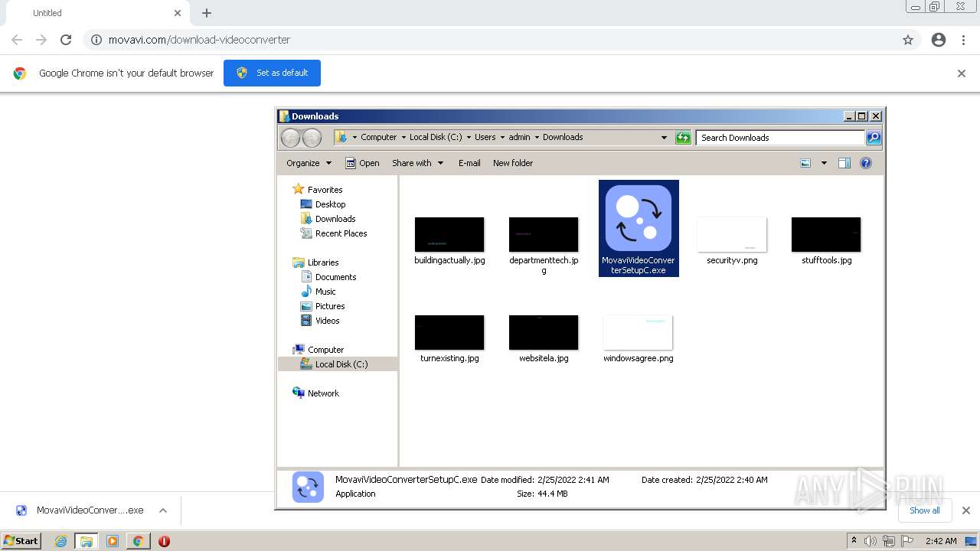Select windowsagree.png thumbnail
Viewport: 980px width, 551px height.
click(x=638, y=333)
